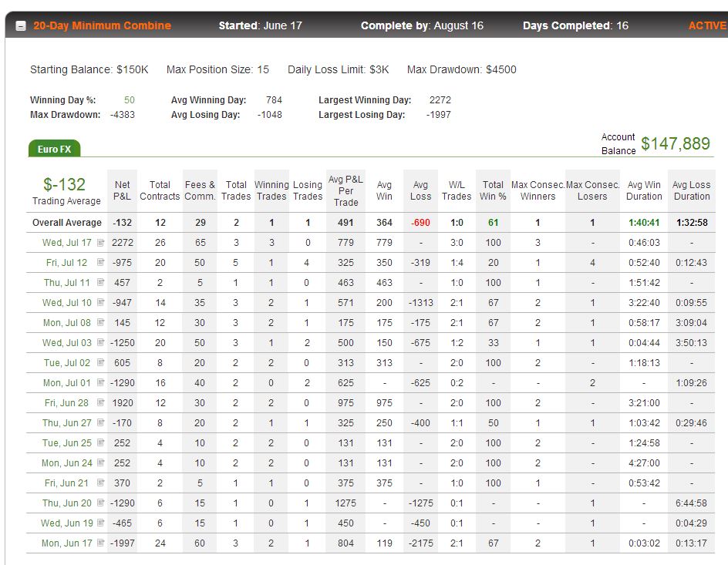
Task: Click the ACTIVE status label
Action: coord(707,25)
